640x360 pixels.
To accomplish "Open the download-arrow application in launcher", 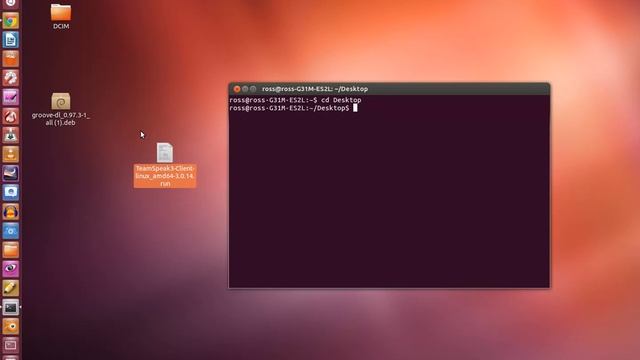I will click(x=11, y=136).
